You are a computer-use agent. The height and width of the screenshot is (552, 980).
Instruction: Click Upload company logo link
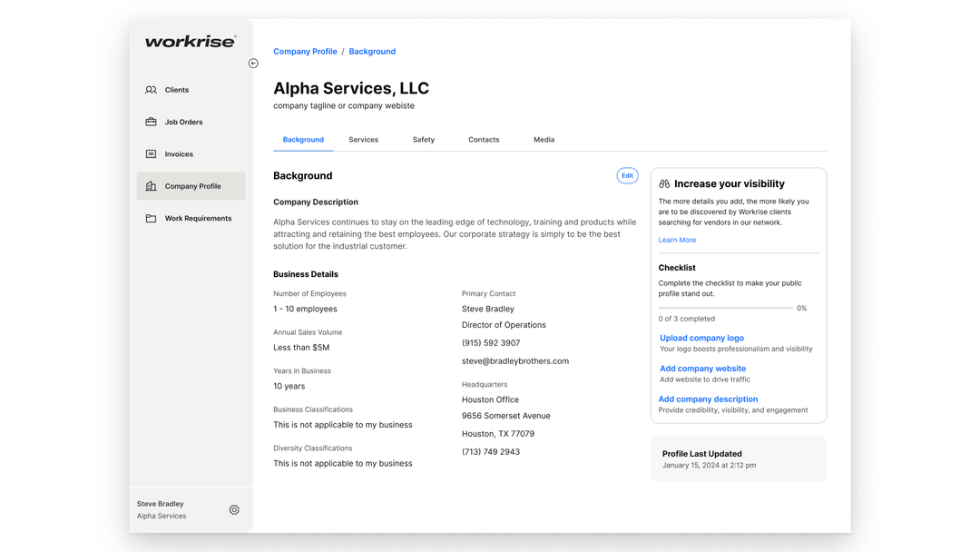click(x=701, y=338)
